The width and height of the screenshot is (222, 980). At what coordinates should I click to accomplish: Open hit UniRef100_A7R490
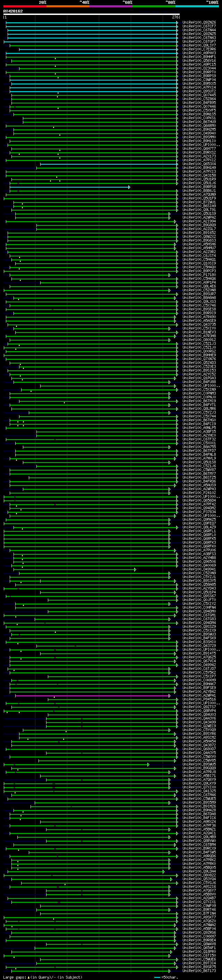pyautogui.click(x=199, y=317)
